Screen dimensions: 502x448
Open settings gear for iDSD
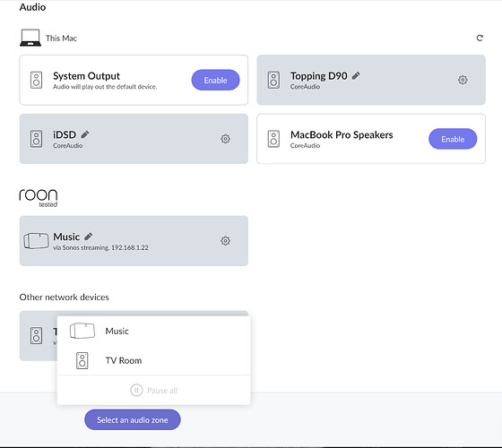pyautogui.click(x=225, y=139)
